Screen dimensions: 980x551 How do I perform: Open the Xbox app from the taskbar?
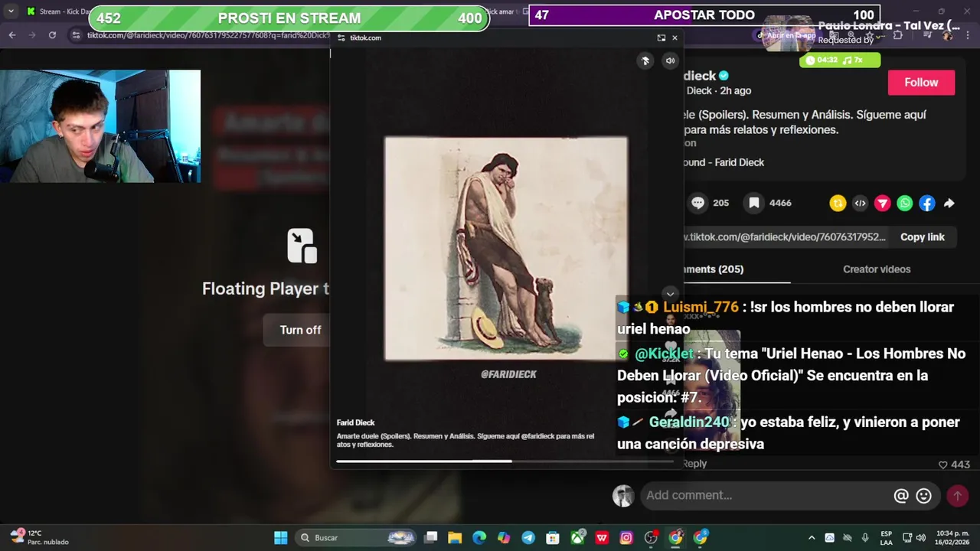coord(577,537)
